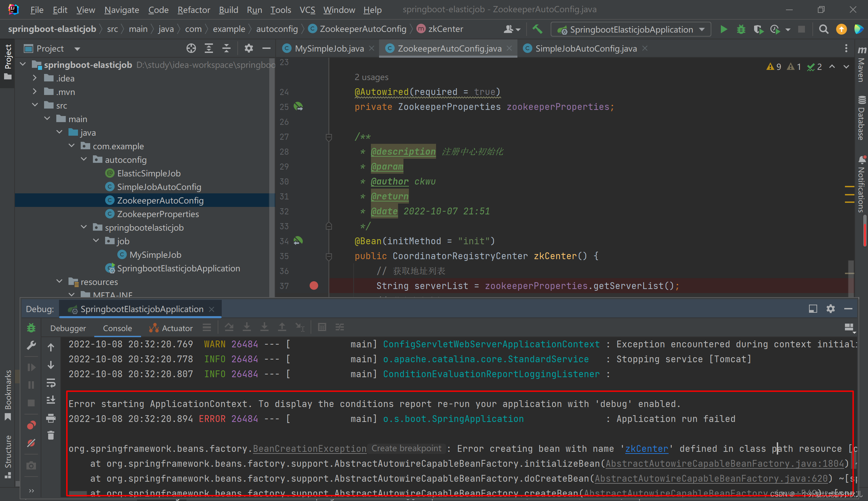The image size is (868, 501).
Task: Pause program icon in Debug sidebar
Action: click(x=31, y=385)
